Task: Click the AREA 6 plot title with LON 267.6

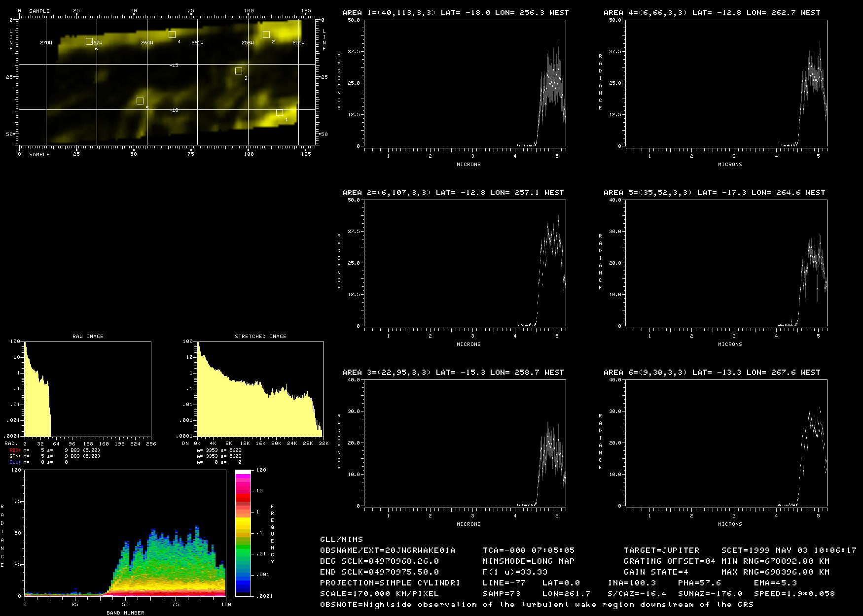Action: click(712, 372)
